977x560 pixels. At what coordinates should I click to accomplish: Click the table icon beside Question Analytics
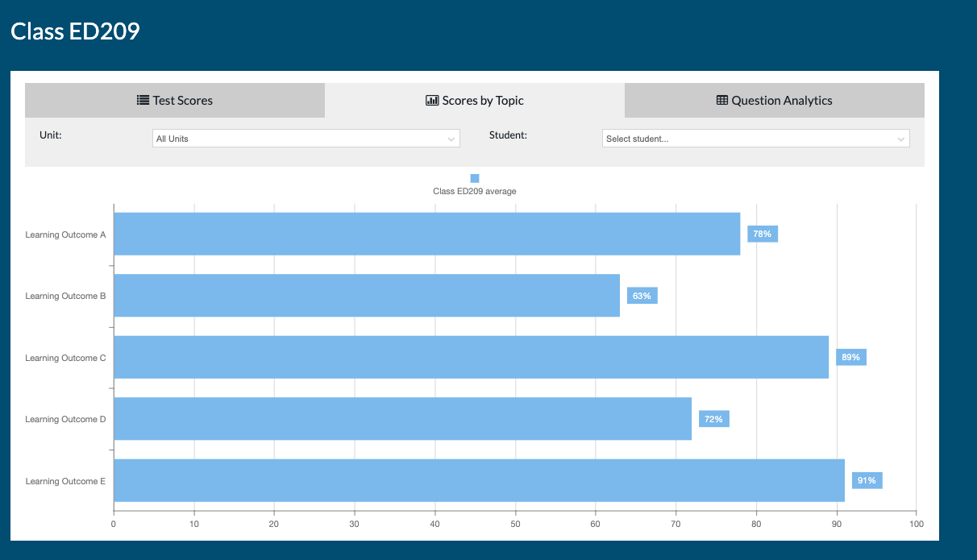pos(722,101)
